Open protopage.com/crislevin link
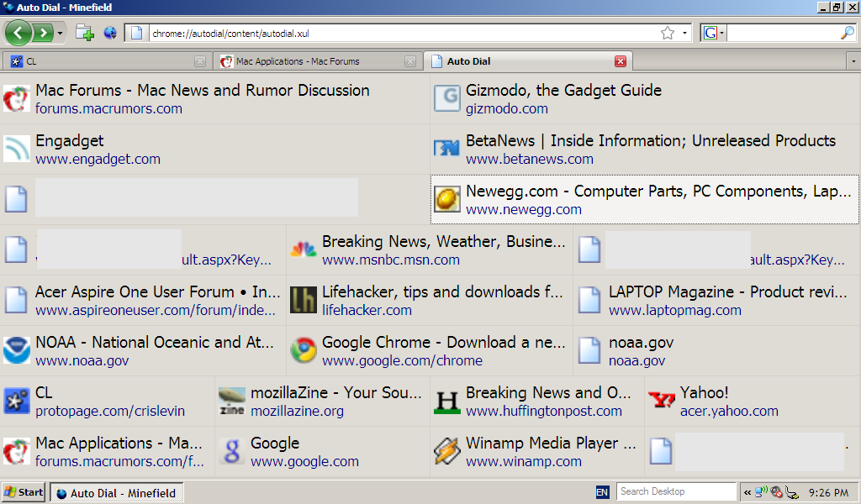This screenshot has width=861, height=504. 110,412
